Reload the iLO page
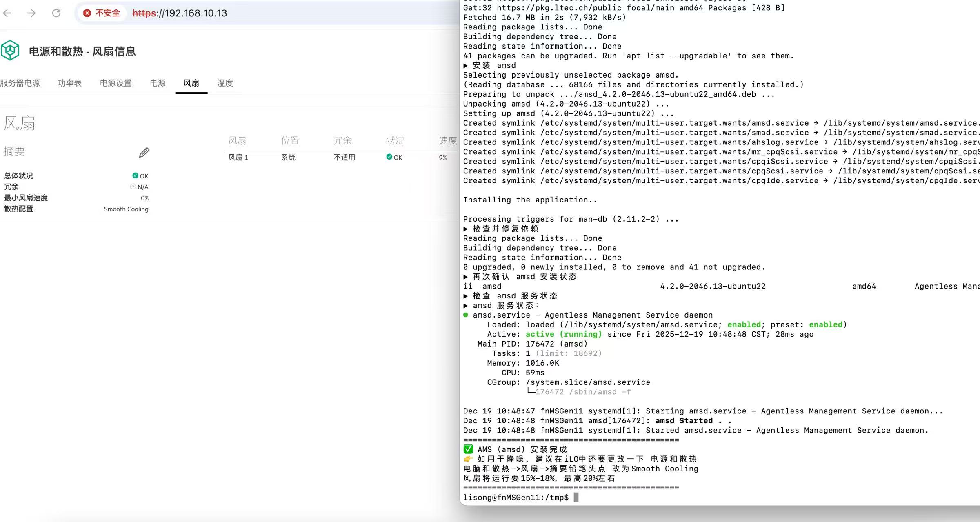The width and height of the screenshot is (980, 522). (x=56, y=13)
